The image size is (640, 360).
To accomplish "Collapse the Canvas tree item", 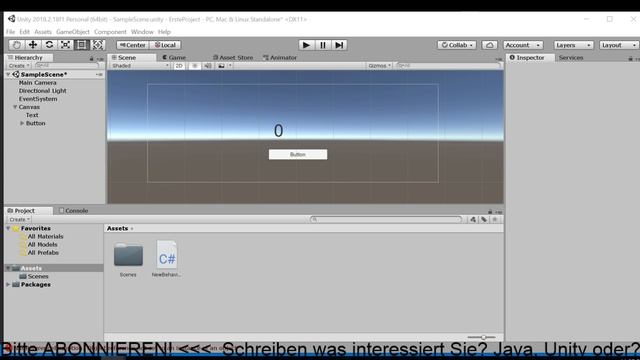I will point(15,107).
